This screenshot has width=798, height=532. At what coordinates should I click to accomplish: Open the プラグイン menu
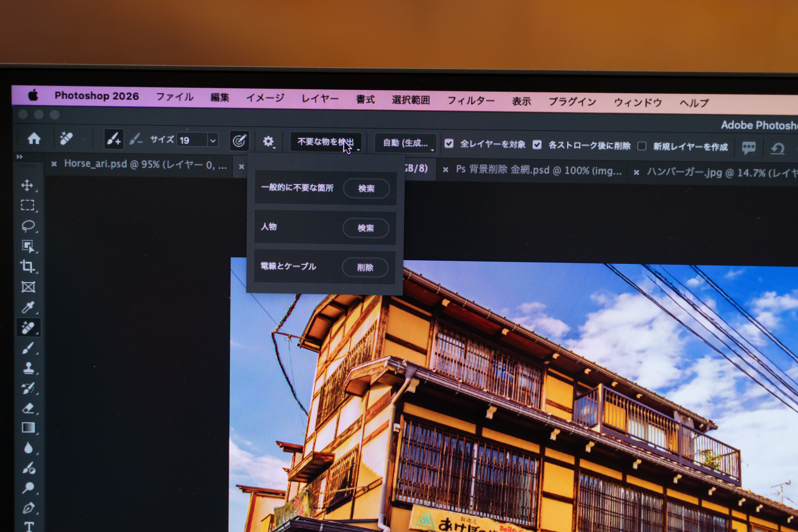click(572, 102)
